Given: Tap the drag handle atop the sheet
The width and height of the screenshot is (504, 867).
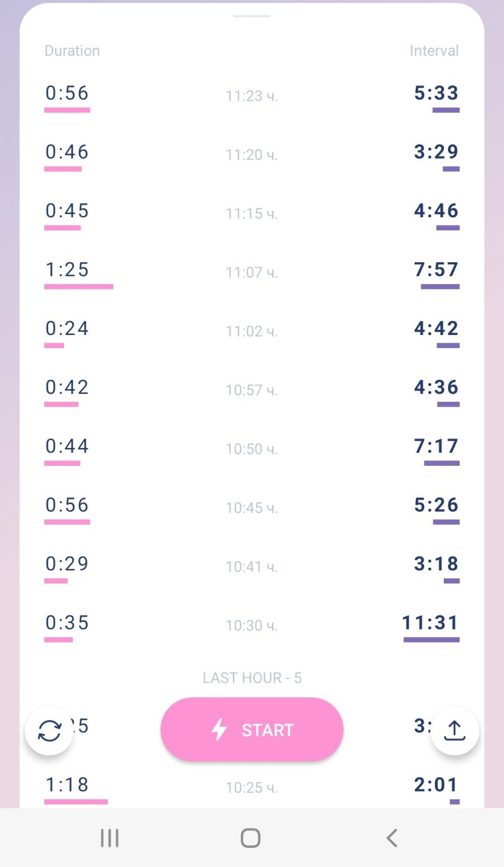Looking at the screenshot, I should tap(252, 16).
